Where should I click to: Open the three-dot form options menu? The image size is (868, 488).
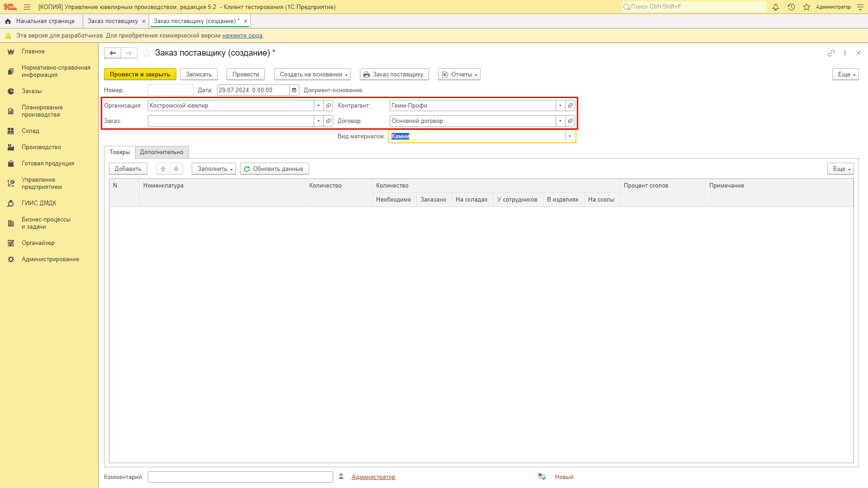tap(845, 53)
